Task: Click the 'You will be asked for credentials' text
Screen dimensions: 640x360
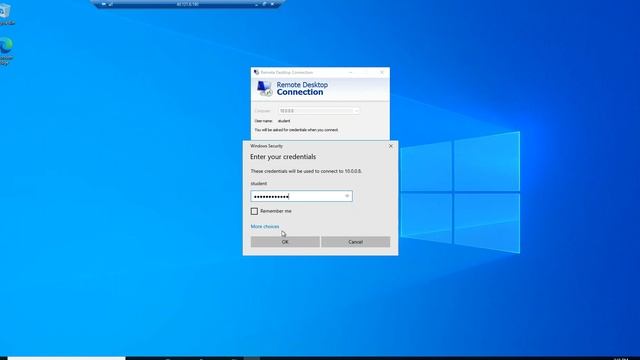Action: point(296,130)
